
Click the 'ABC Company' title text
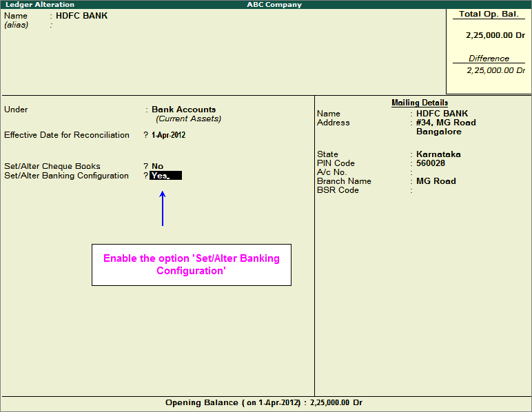274,5
